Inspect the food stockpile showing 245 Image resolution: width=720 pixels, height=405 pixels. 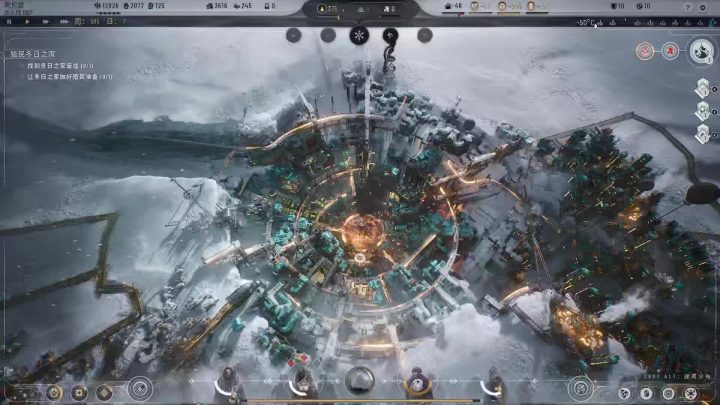243,6
